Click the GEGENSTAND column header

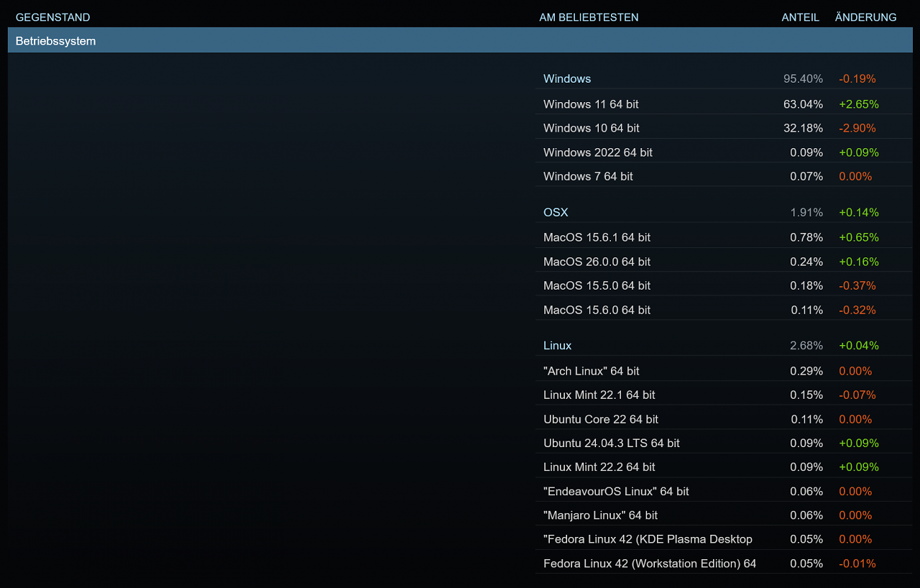pos(53,17)
